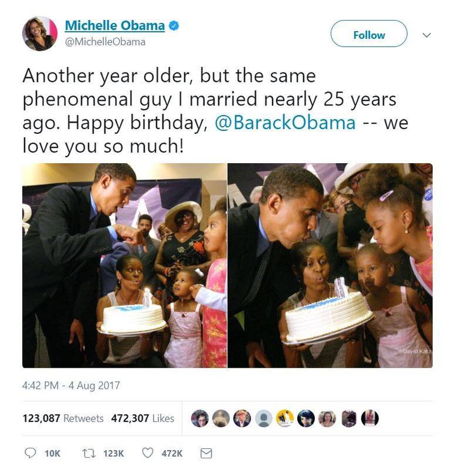
Task: Open the 4:42 PM - 4 Aug 2017 timestamp
Action: pos(71,385)
